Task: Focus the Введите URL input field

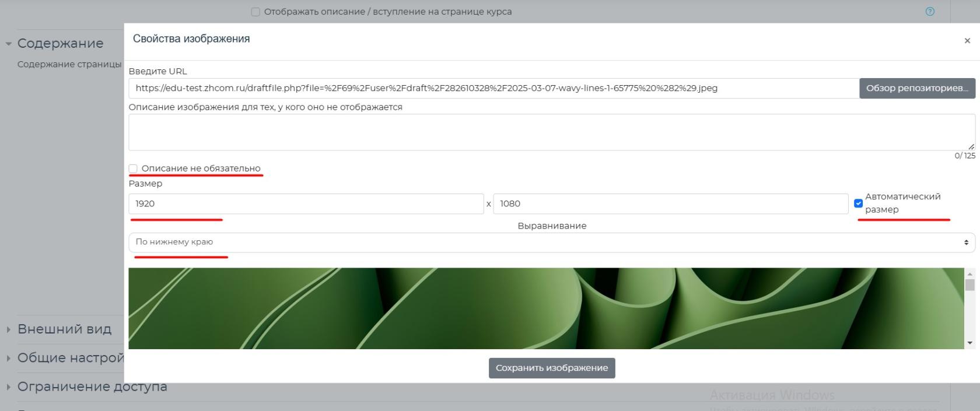Action: [x=493, y=89]
